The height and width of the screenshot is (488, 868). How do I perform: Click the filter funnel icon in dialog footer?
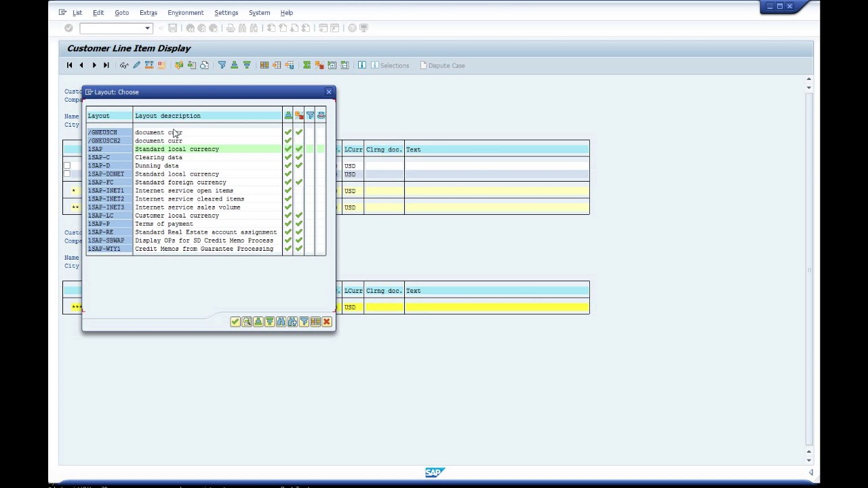pos(304,321)
